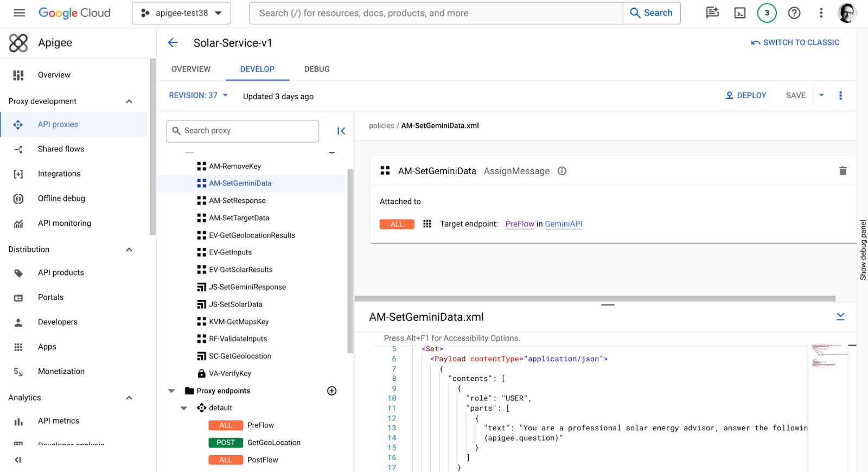Open the help question mark icon
Viewport: 868px width, 472px height.
pos(794,13)
